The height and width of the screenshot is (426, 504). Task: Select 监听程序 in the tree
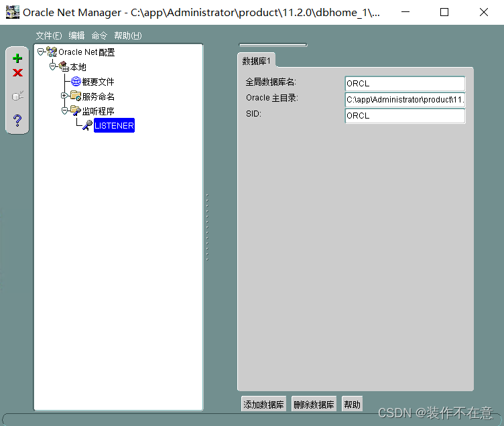click(x=98, y=111)
